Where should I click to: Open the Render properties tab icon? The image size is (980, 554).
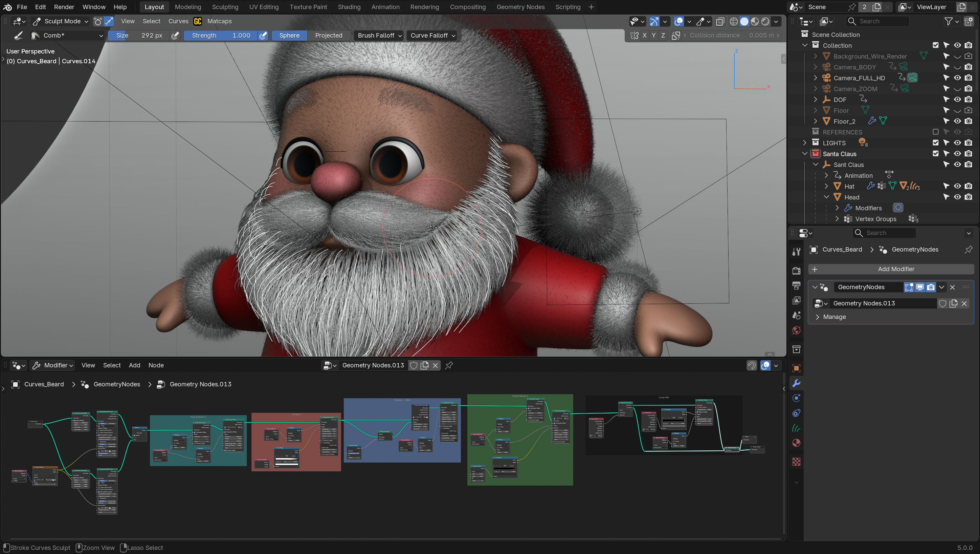click(796, 270)
